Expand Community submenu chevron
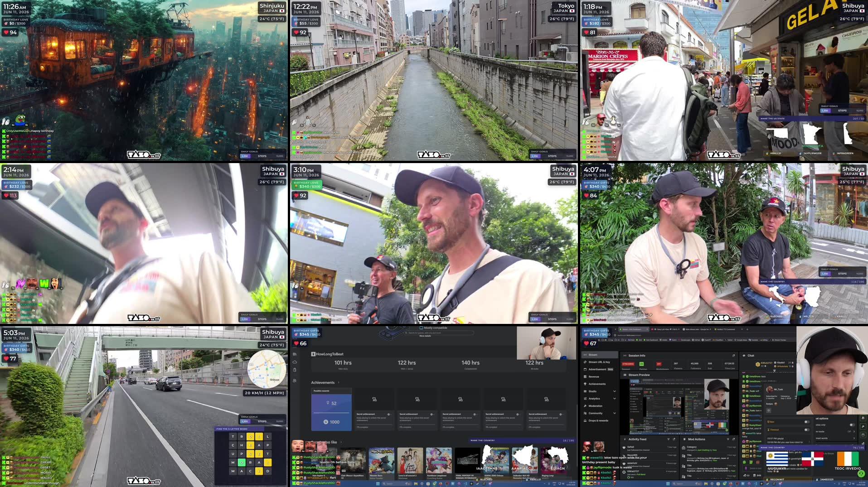Image resolution: width=868 pixels, height=487 pixels. (615, 413)
